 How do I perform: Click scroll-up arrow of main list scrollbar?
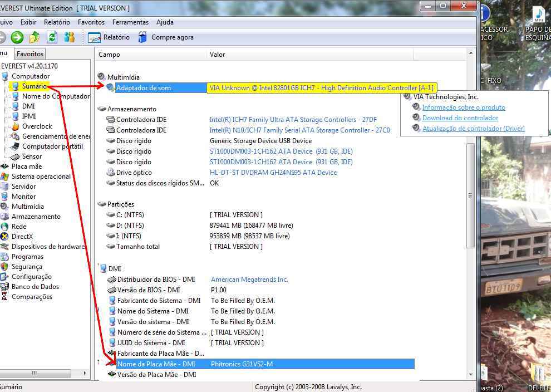click(470, 53)
